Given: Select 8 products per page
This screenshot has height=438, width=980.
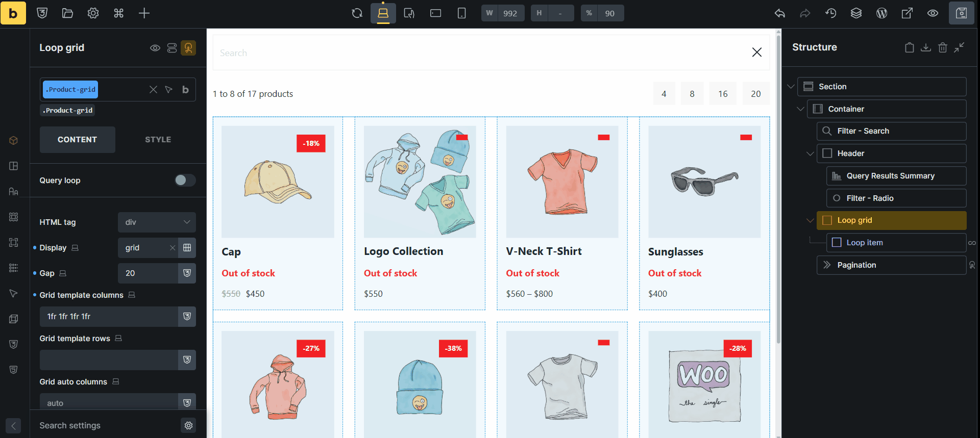Looking at the screenshot, I should pos(692,94).
